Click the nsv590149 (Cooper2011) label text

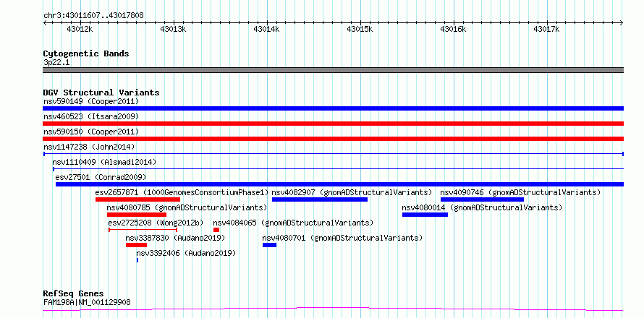pyautogui.click(x=91, y=101)
